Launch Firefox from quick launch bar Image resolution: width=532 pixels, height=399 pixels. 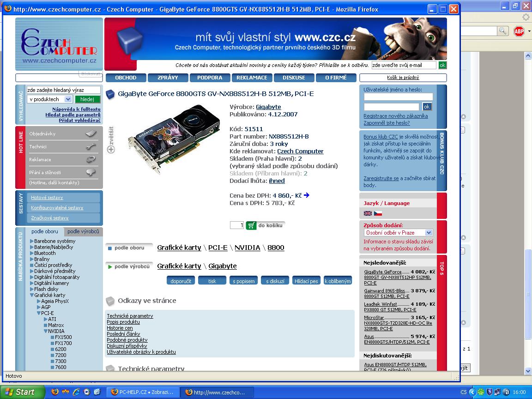55,392
